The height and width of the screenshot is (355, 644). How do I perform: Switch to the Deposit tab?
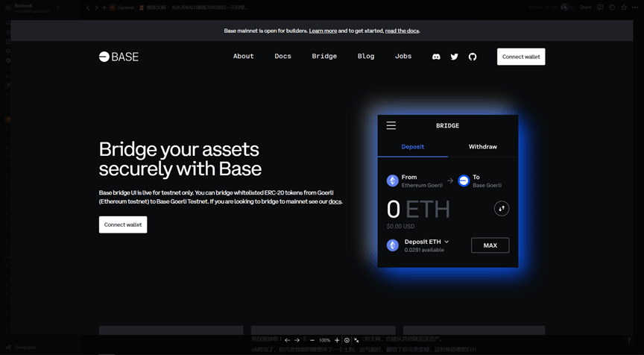(x=413, y=147)
